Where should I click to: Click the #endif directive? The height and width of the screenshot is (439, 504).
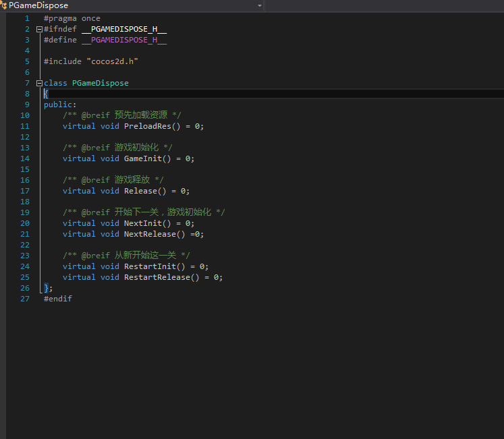pos(58,299)
